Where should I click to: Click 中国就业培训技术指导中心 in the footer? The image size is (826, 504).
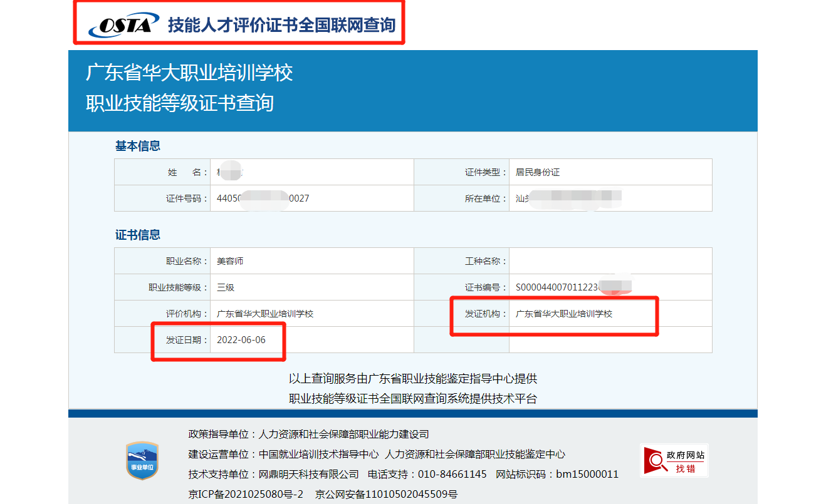point(318,454)
